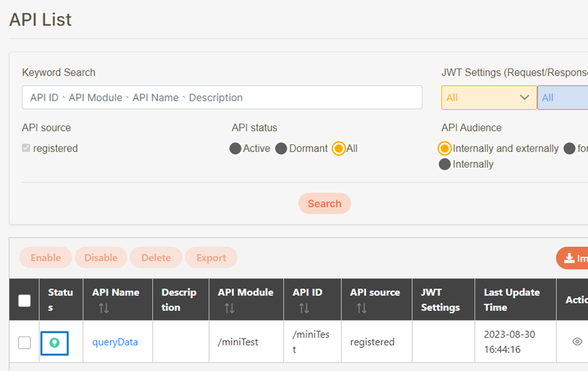Open the blue JWT Settings All dropdown
Screen dimensions: 588x371
(562, 98)
